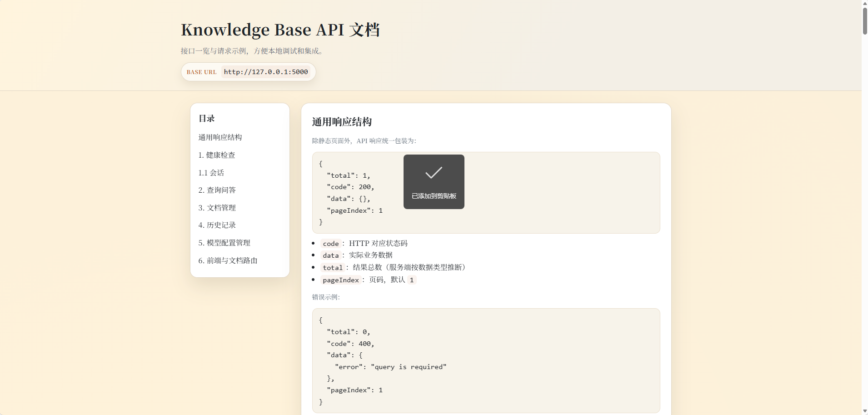
Task: Open the 5. 模型配置管理 section
Action: coord(224,242)
